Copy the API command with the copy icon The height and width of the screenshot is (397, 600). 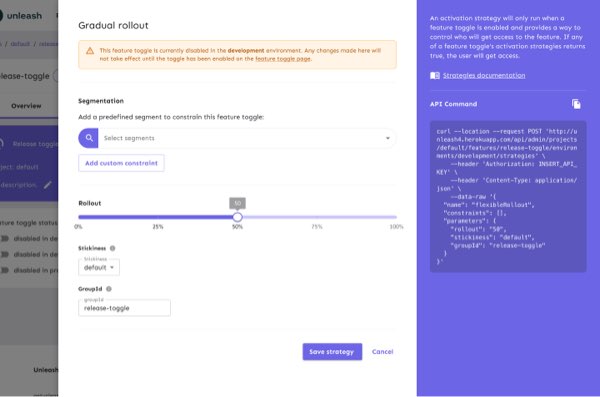pyautogui.click(x=576, y=104)
